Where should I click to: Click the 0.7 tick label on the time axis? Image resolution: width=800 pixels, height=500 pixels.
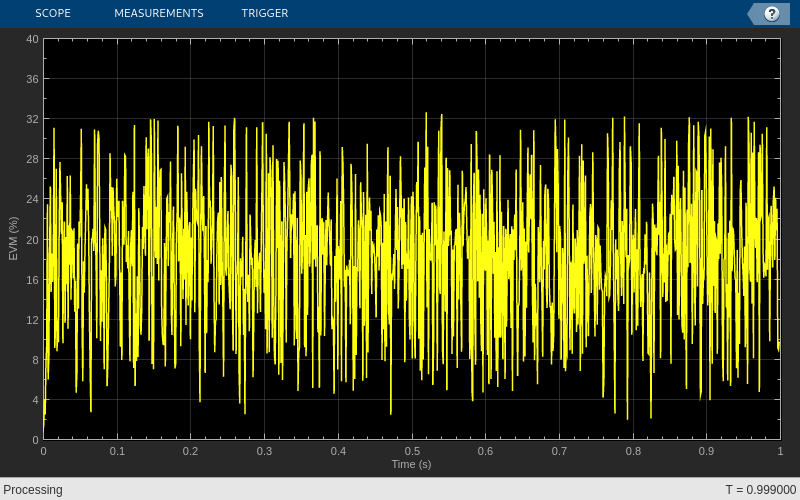click(559, 451)
